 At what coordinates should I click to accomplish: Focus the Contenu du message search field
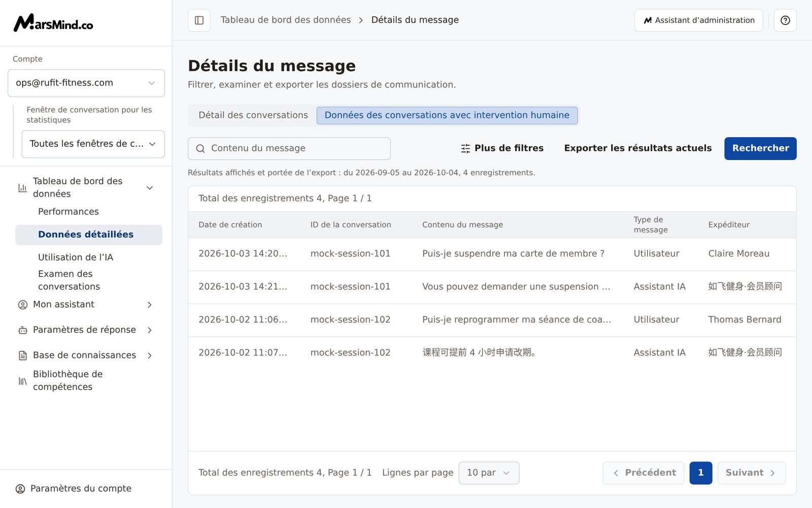tap(289, 148)
